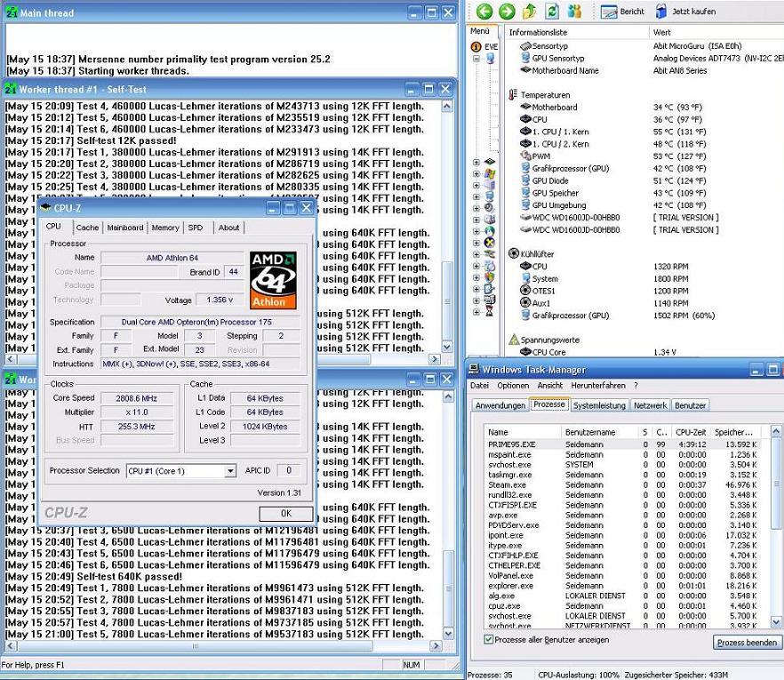This screenshot has height=680, width=784.
Task: Expand the motherboard chip tree node
Action: pyautogui.click(x=476, y=162)
